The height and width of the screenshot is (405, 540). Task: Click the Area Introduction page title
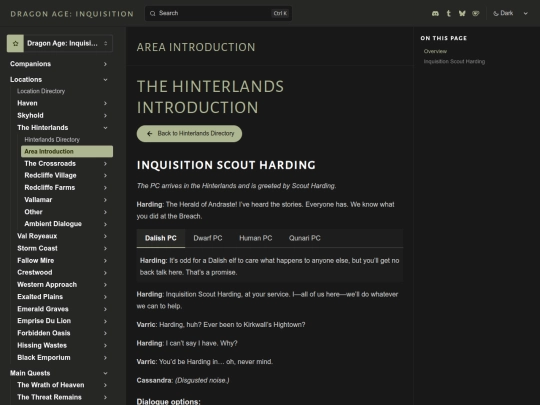pos(196,47)
